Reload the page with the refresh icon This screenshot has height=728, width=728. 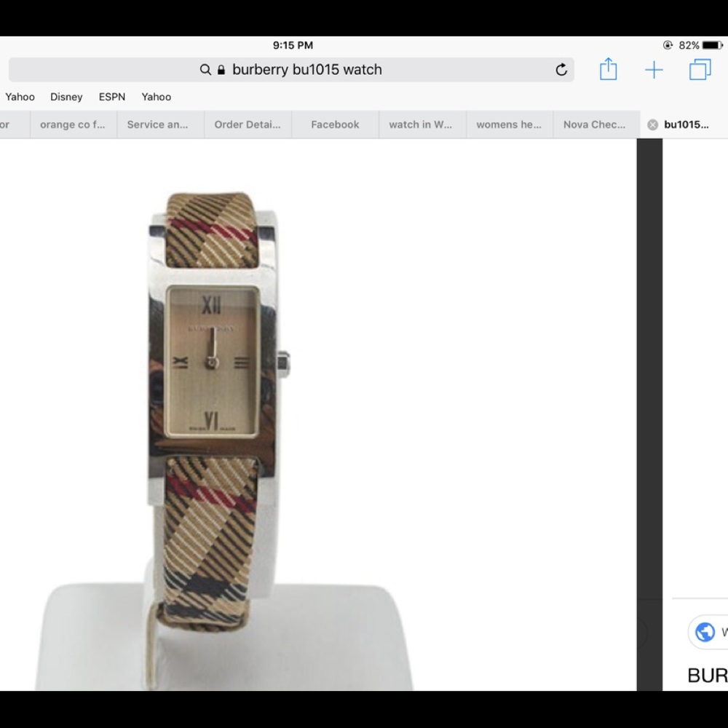561,70
